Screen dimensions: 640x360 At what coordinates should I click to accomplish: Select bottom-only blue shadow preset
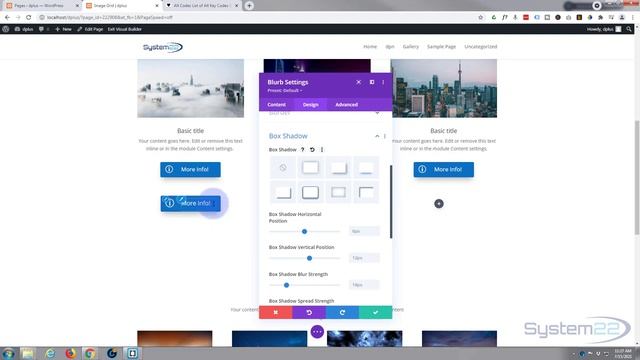[x=366, y=167]
